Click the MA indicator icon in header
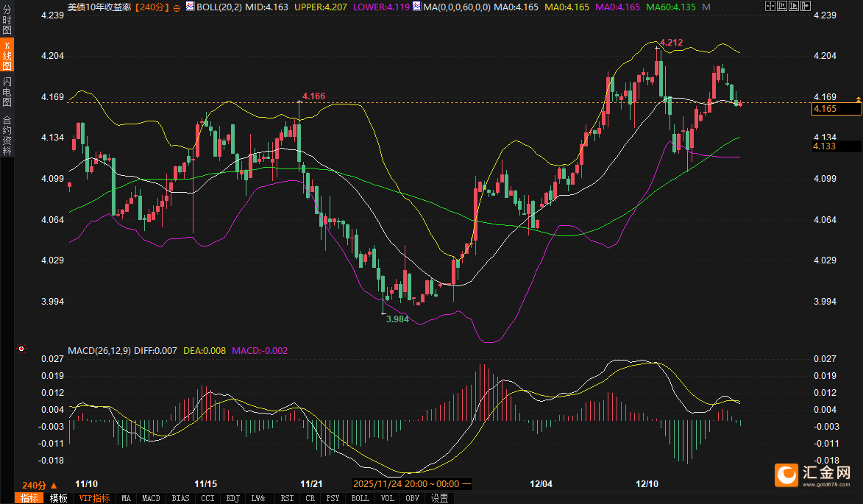 [x=417, y=7]
